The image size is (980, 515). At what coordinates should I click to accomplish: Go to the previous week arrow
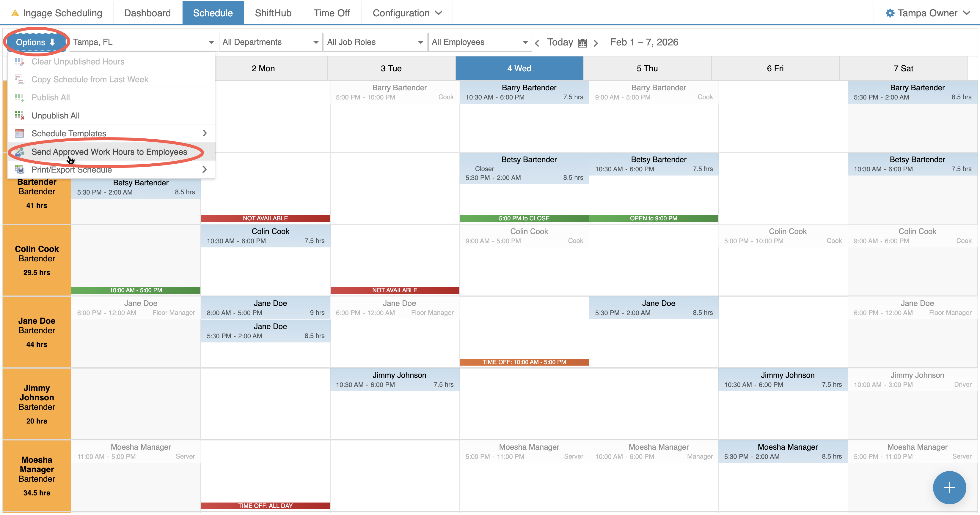[537, 43]
